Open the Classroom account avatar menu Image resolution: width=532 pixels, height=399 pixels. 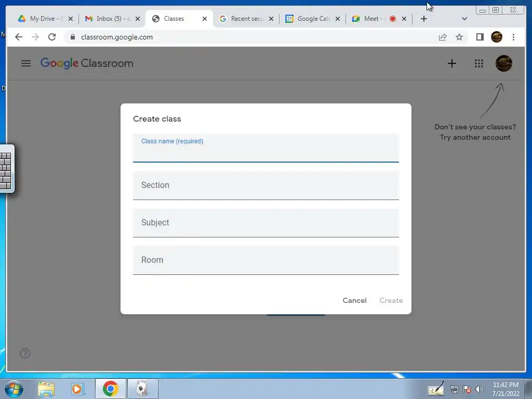504,63
